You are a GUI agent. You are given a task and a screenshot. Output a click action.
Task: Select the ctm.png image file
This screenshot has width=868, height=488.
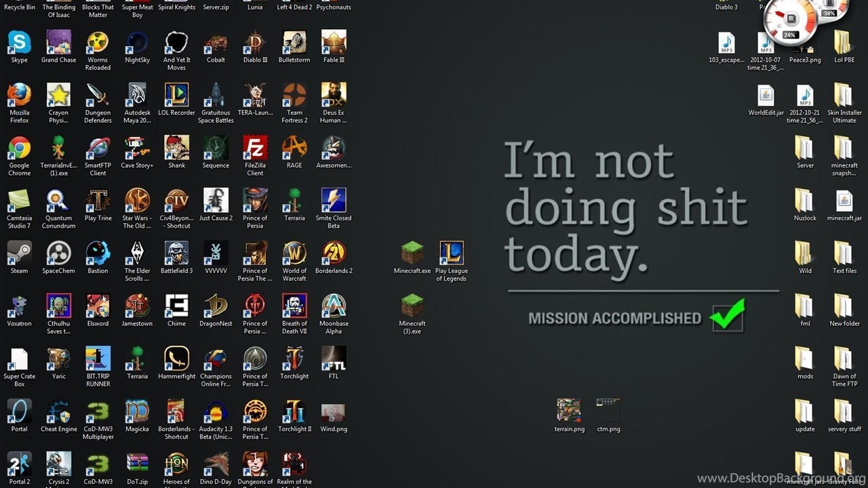[608, 412]
